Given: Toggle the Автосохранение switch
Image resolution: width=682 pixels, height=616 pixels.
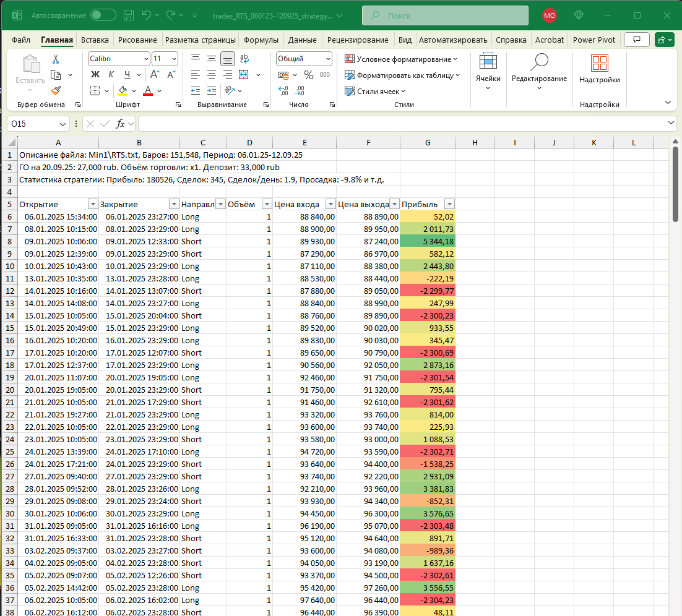Looking at the screenshot, I should [x=103, y=15].
